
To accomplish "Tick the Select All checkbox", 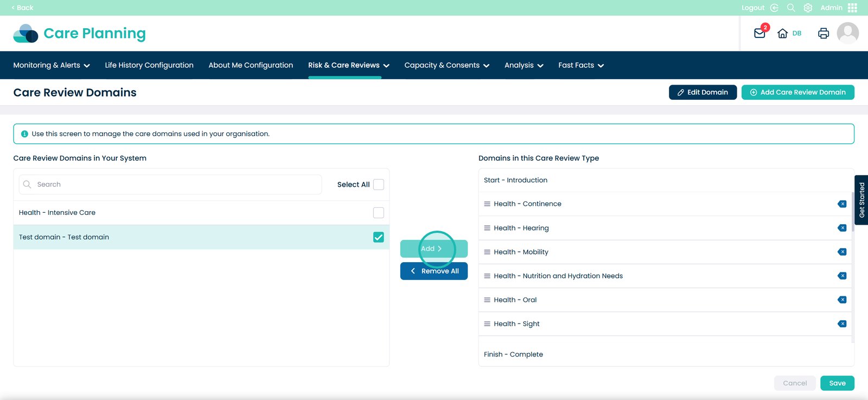I will tap(379, 185).
